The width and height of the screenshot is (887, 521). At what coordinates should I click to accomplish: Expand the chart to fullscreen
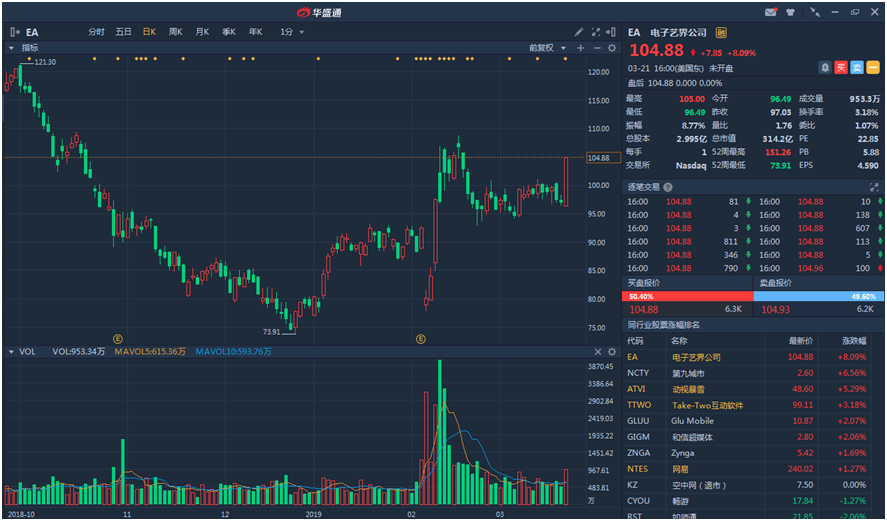(x=597, y=32)
